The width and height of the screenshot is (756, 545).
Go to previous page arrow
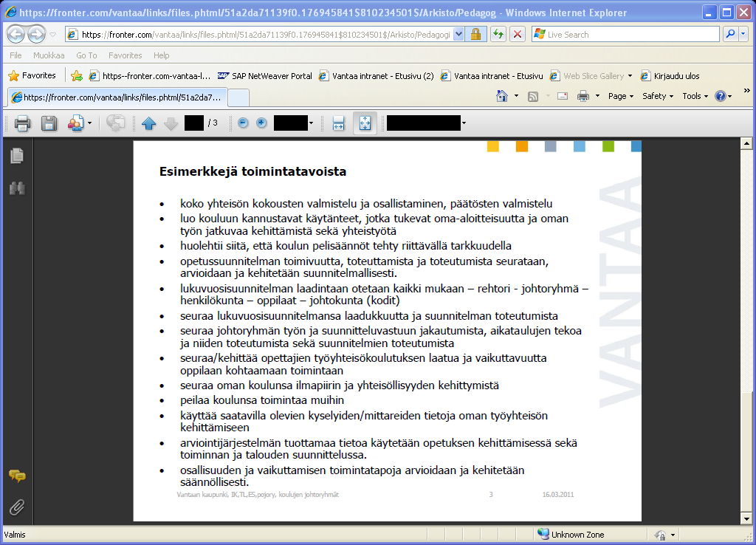click(x=148, y=123)
